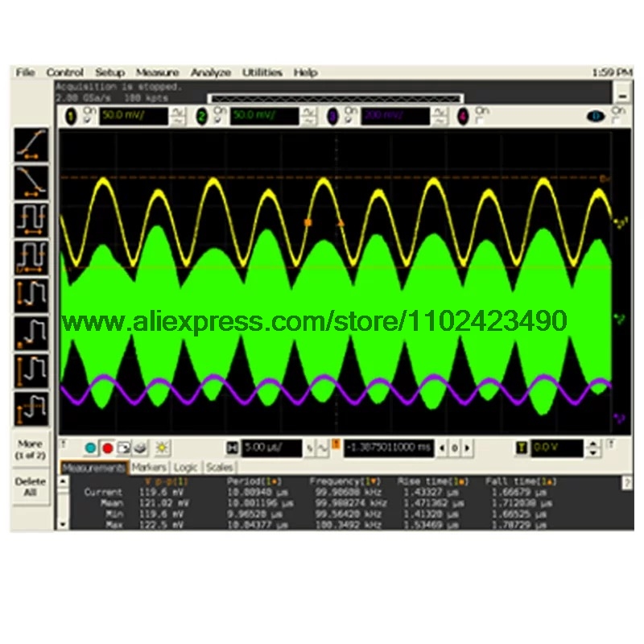The image size is (644, 644).
Task: Open the Control menu
Action: point(65,72)
